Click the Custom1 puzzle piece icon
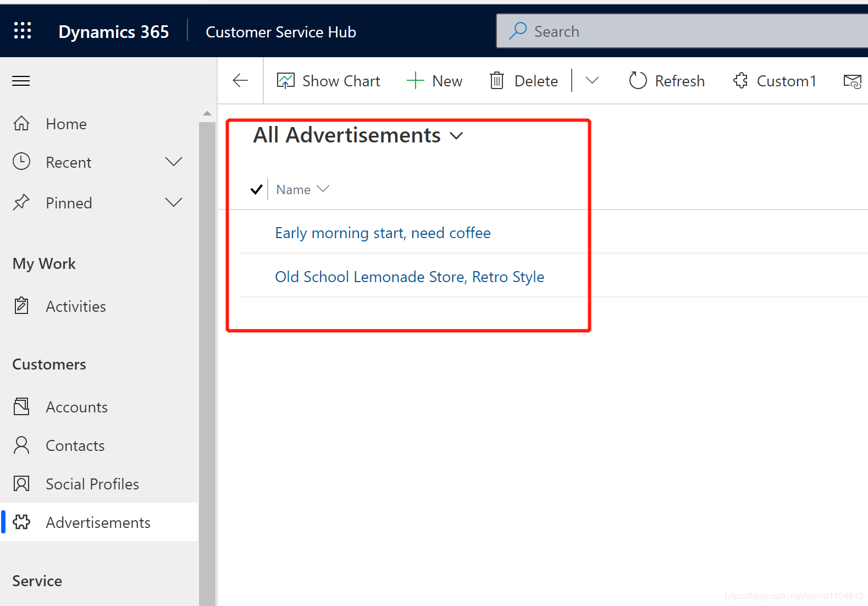Screen dimensions: 868x606 (x=740, y=81)
